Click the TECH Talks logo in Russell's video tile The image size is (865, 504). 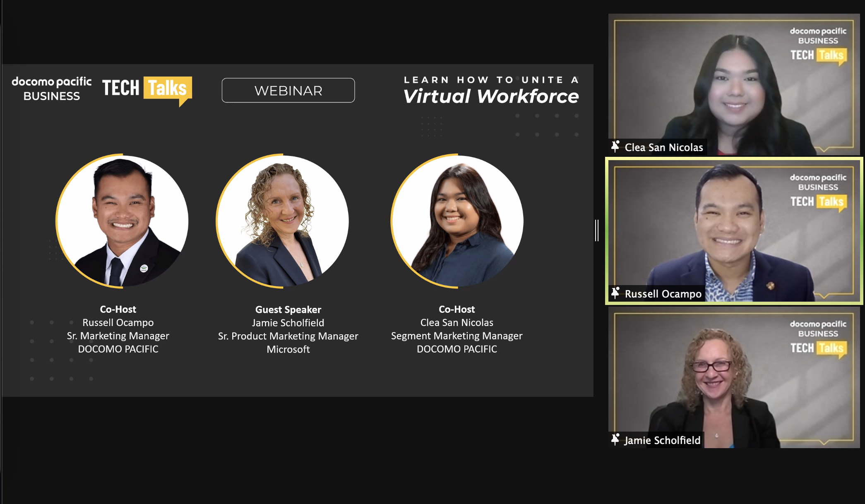tap(818, 203)
